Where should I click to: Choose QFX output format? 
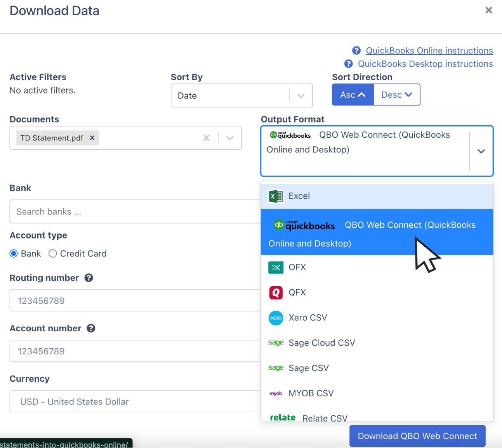coord(377,292)
